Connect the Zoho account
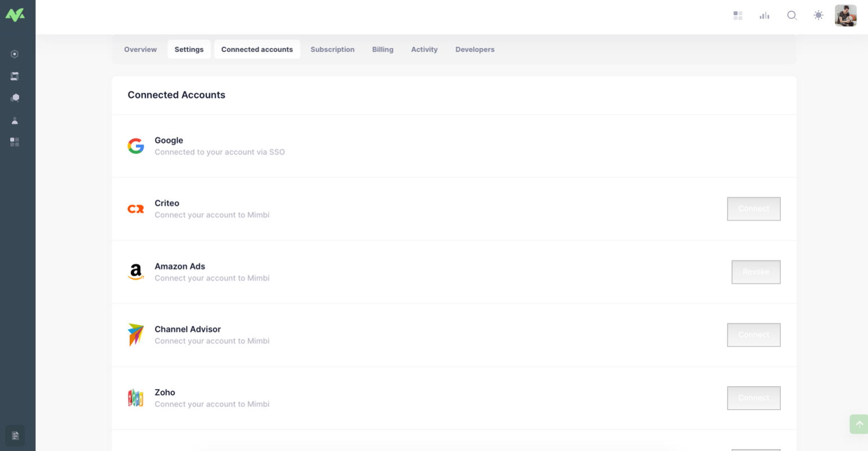This screenshot has height=451, width=868. coord(753,397)
